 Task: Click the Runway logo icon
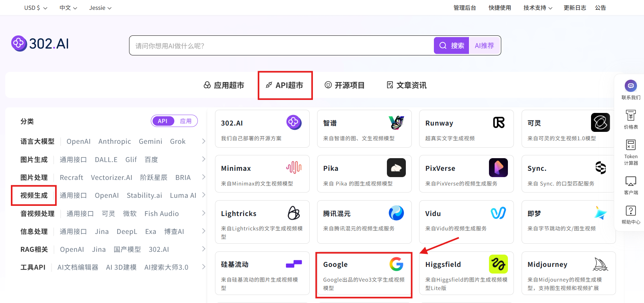pos(498,122)
